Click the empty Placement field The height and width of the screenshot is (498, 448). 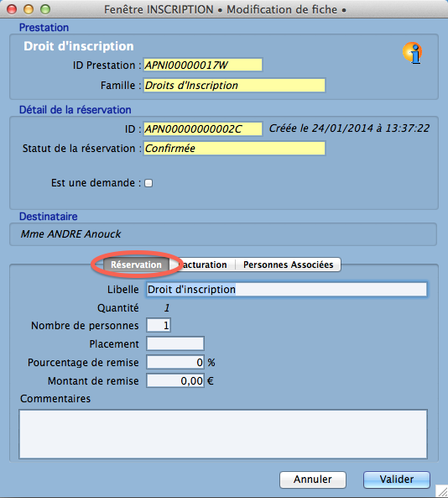[175, 343]
